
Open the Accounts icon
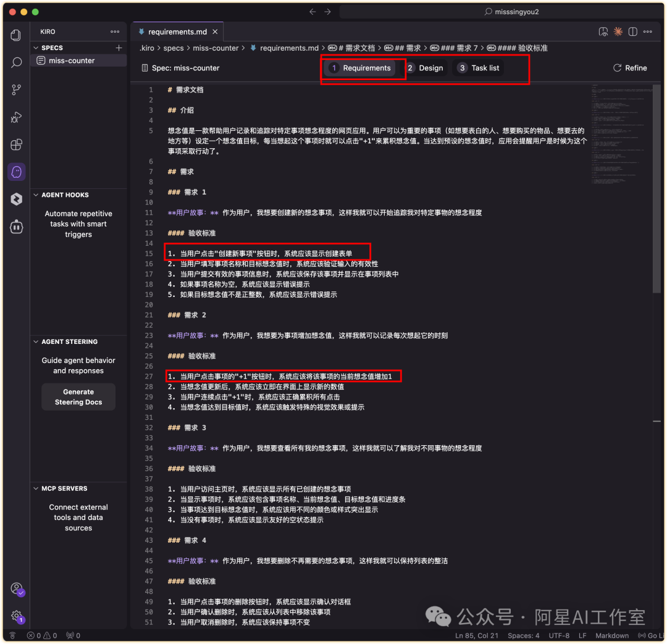[x=17, y=588]
